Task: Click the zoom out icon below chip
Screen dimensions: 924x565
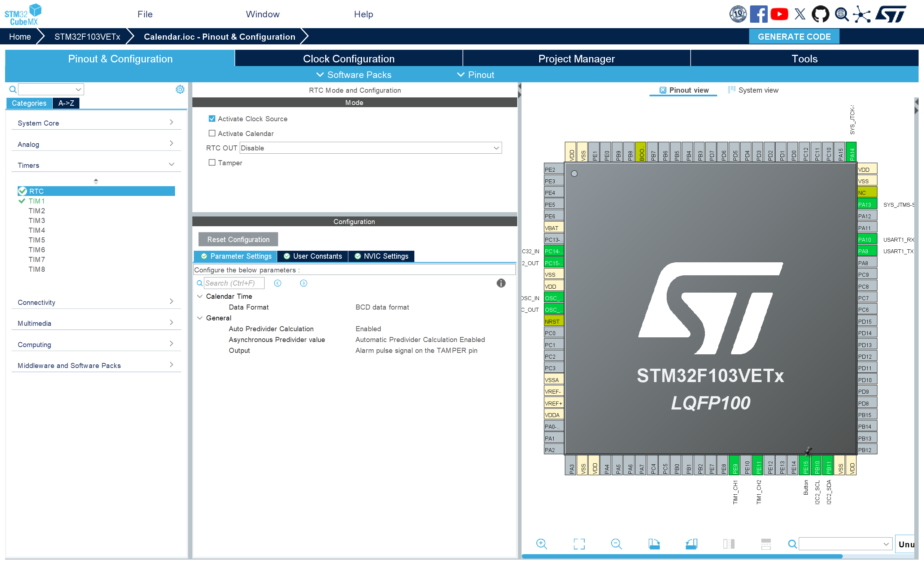Action: (616, 544)
